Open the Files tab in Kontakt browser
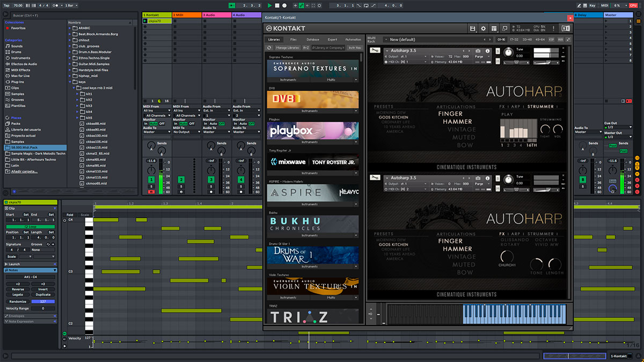Viewport: 644px width, 362px height. coord(294,40)
